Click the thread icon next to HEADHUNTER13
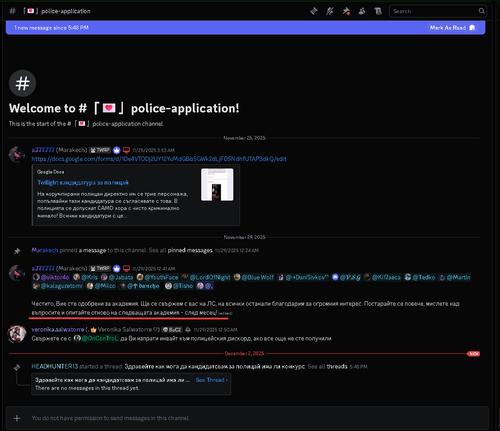 [x=17, y=367]
